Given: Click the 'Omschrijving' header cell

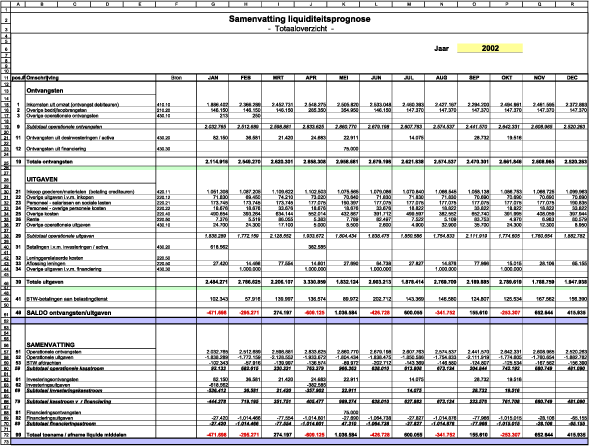Looking at the screenshot, I should coord(90,77).
